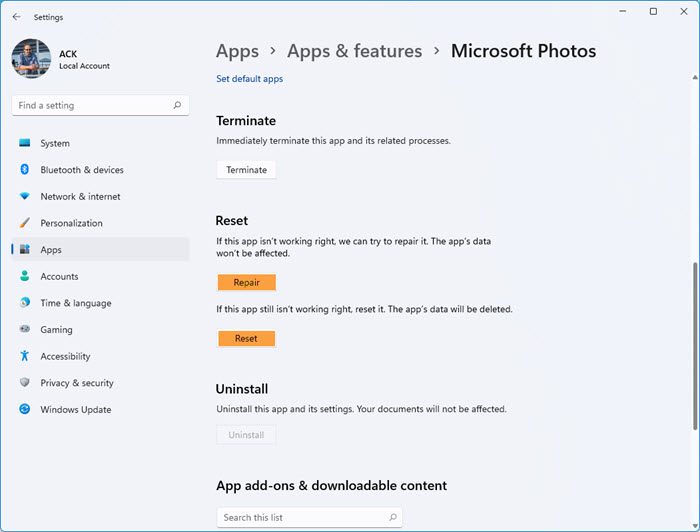
Task: Click the orange Repair button
Action: coord(246,282)
